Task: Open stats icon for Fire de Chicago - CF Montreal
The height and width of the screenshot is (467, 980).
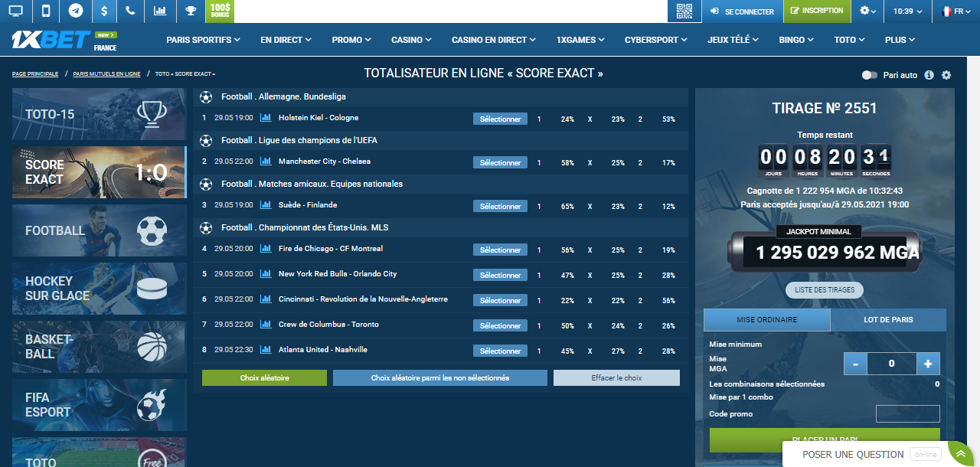Action: coord(266,249)
